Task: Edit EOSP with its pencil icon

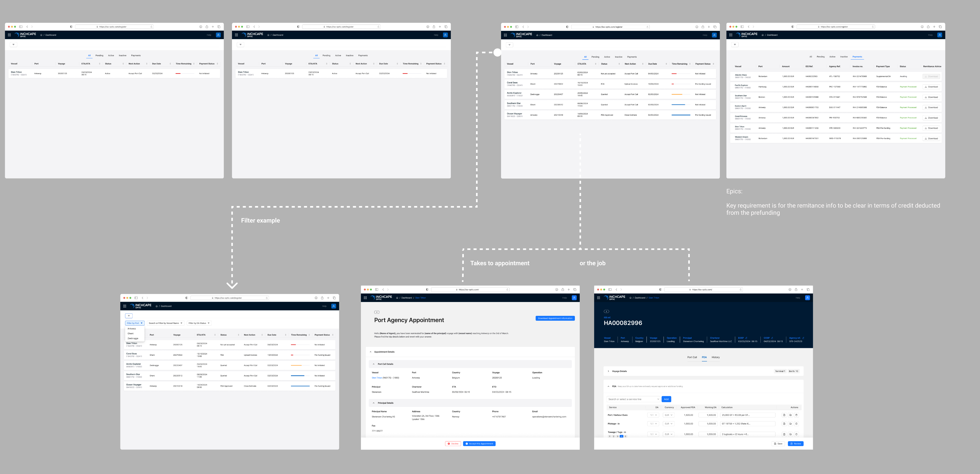Action: pyautogui.click(x=746, y=338)
